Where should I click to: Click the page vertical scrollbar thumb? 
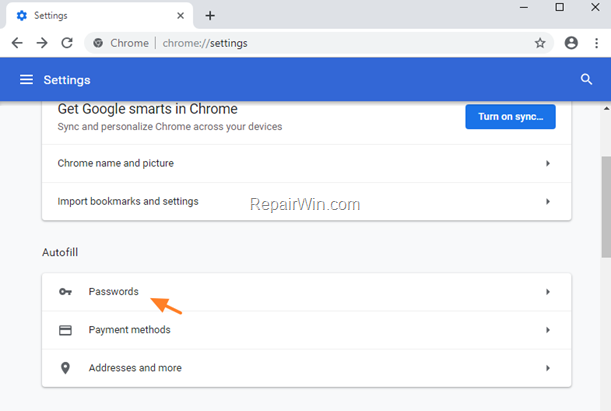click(606, 207)
